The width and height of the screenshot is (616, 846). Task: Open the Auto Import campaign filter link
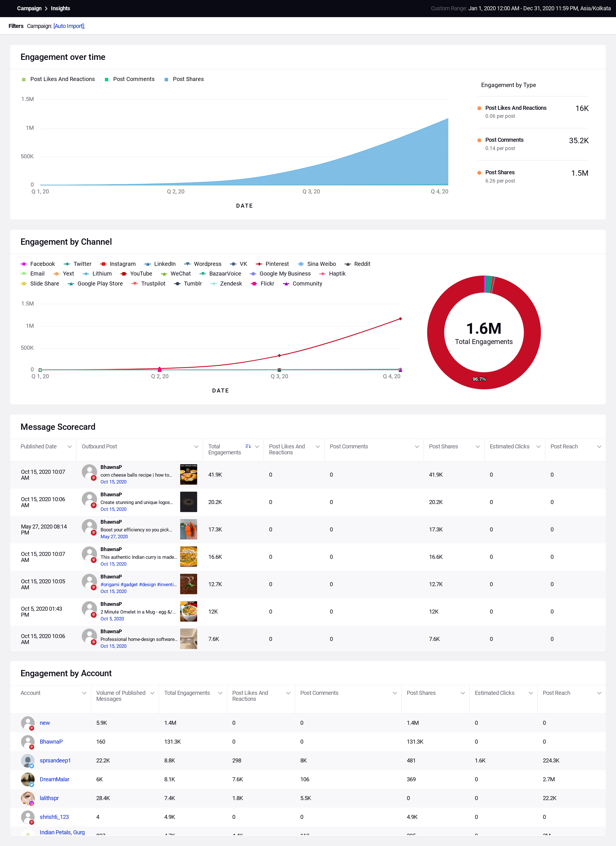pos(69,26)
